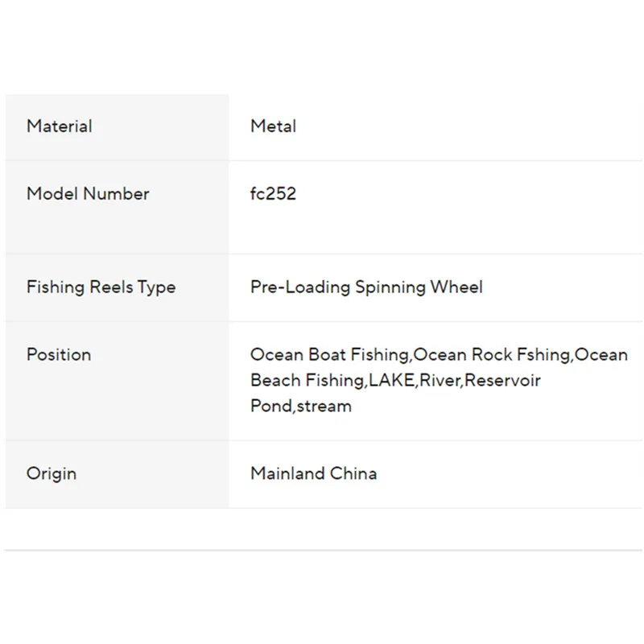Select the Mainland China value

(x=313, y=473)
